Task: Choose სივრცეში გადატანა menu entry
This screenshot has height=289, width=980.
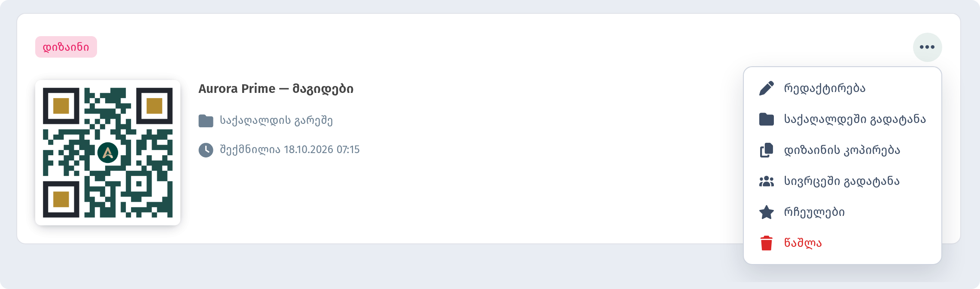Action: 843,181
